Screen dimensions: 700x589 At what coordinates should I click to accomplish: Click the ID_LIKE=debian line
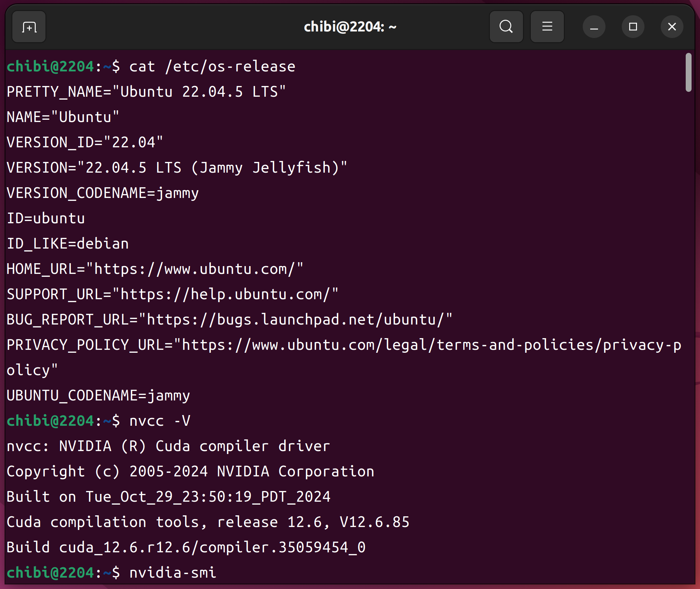click(68, 244)
